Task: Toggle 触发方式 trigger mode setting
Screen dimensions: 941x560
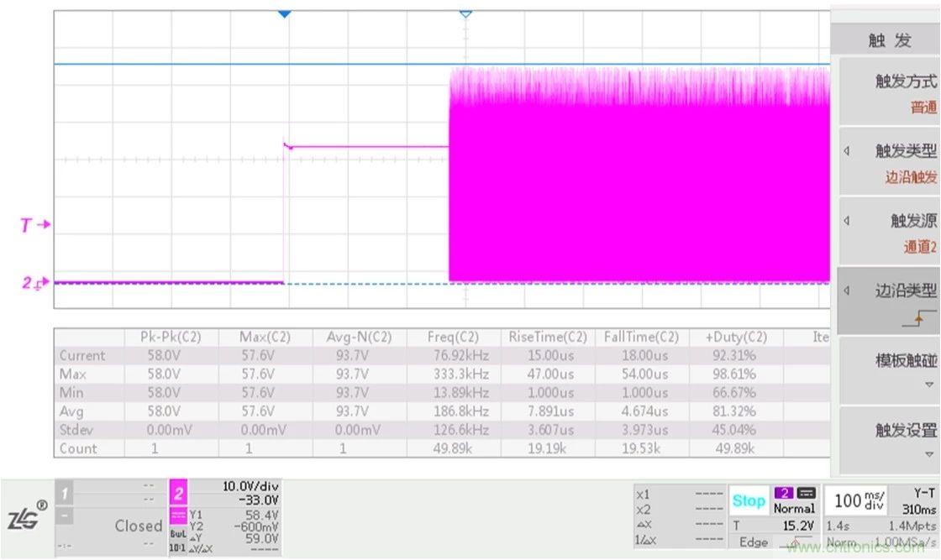Action: coord(889,93)
